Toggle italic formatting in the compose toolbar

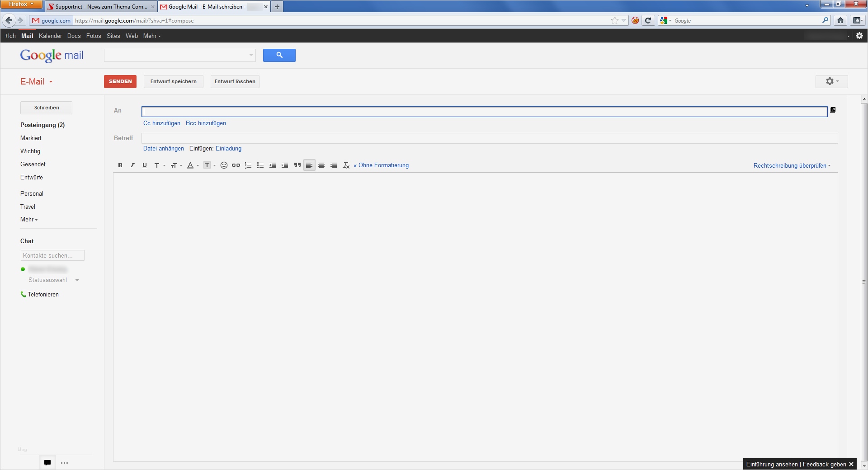tap(132, 165)
